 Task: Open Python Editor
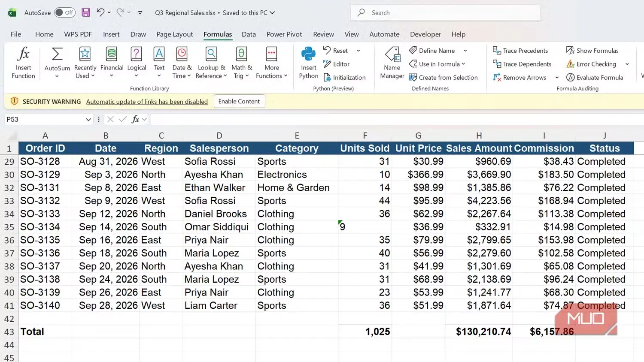pos(336,64)
